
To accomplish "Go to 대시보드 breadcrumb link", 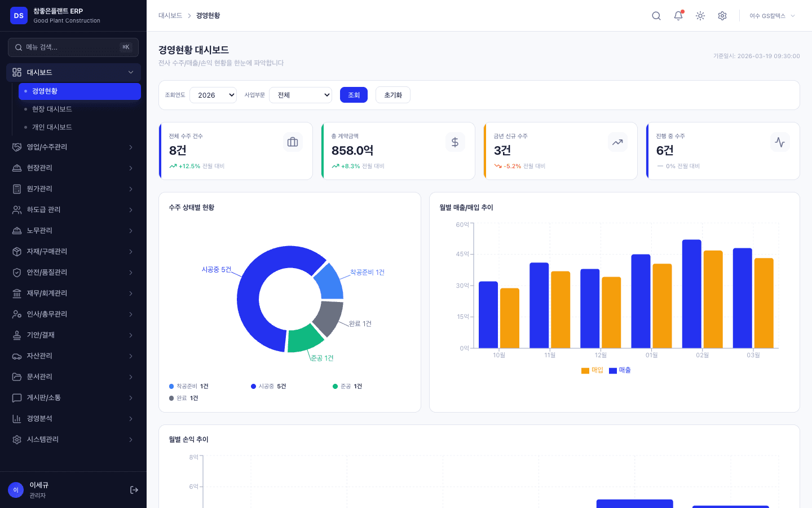I will tap(170, 16).
